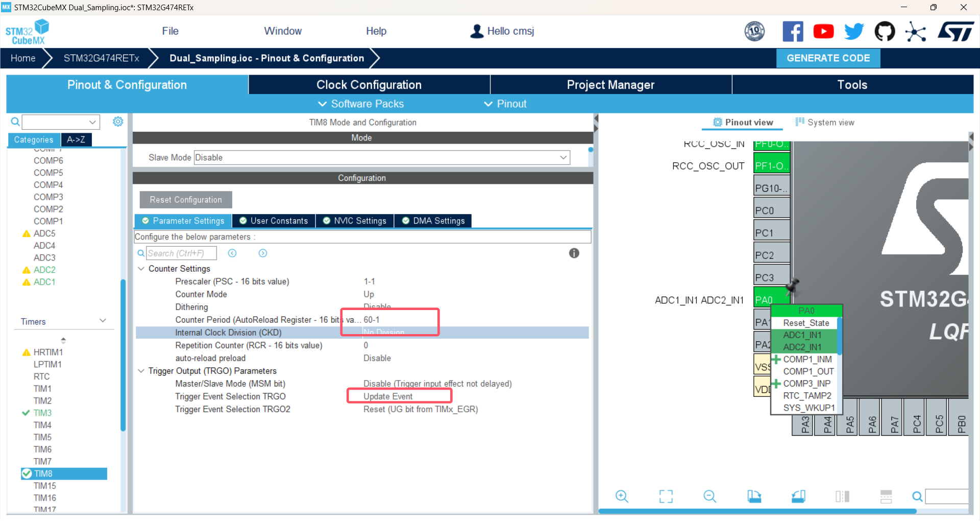Zoom in on the pinout view

click(x=622, y=496)
